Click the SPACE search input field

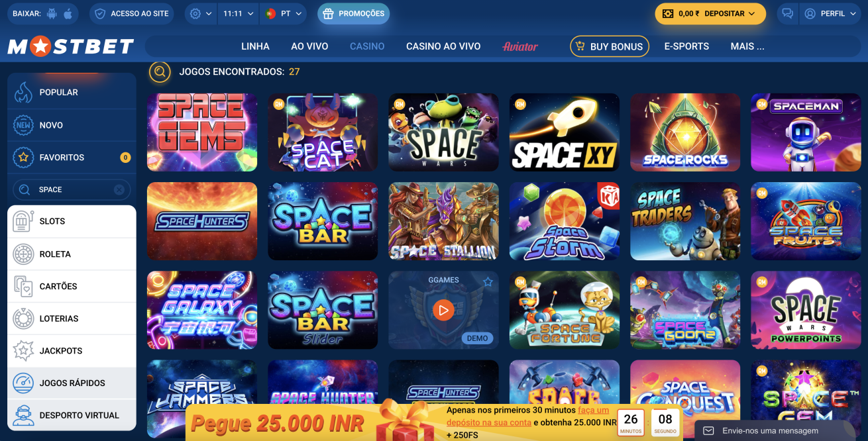[72, 190]
